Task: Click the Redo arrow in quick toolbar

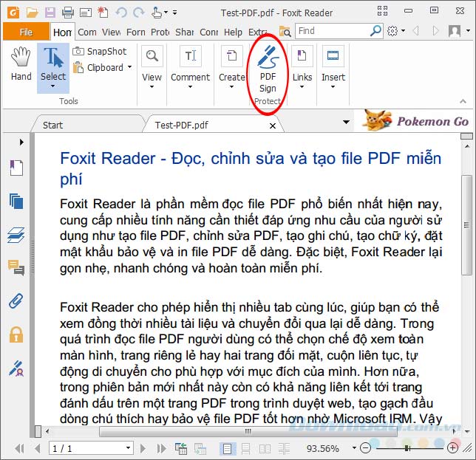Action: (x=139, y=13)
